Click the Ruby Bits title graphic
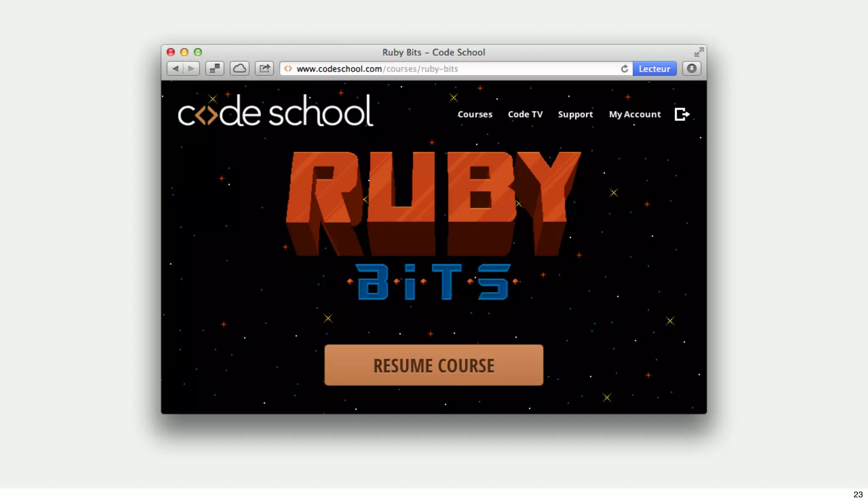 pyautogui.click(x=433, y=226)
